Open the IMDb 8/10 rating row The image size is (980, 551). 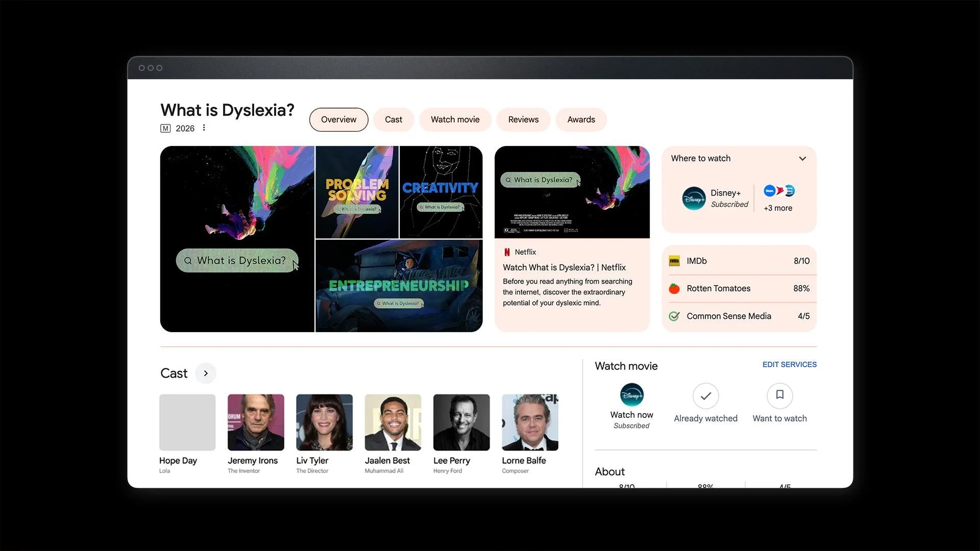coord(739,261)
